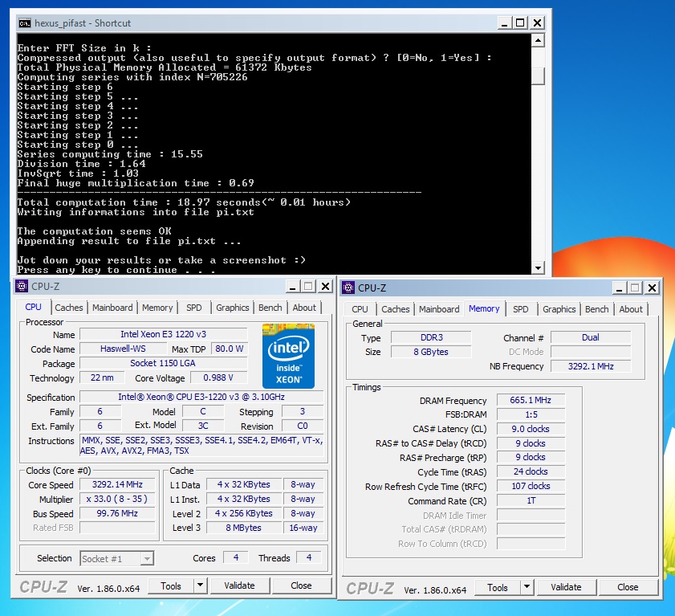Screen dimensions: 675x616
Task: Open SPD tab in left CPU-Z window
Action: point(194,308)
